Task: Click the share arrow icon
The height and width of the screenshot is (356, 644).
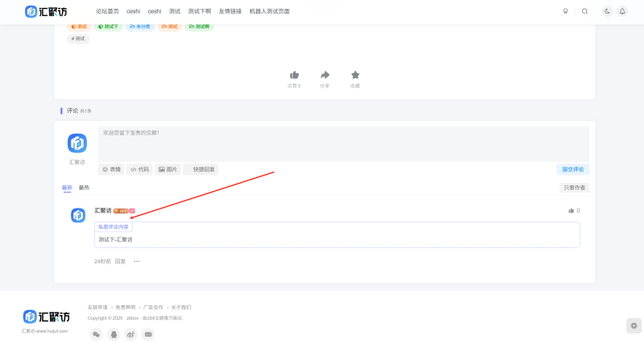Action: pyautogui.click(x=324, y=75)
